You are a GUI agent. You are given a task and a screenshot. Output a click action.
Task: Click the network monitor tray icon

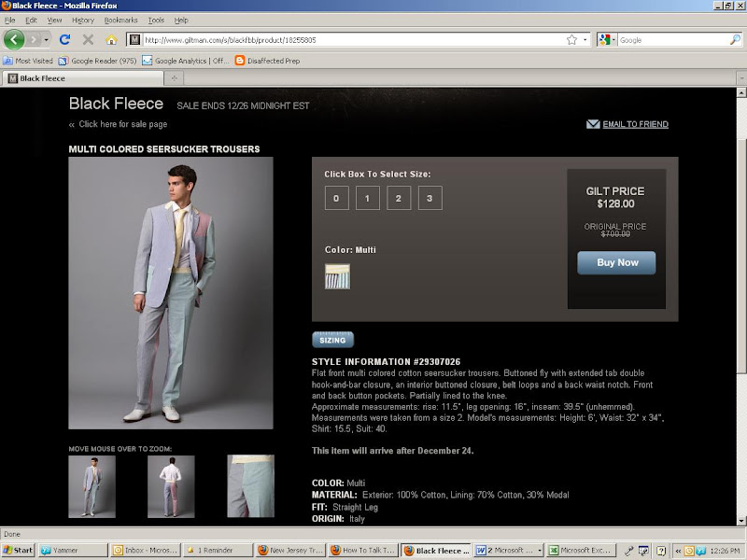pyautogui.click(x=643, y=551)
